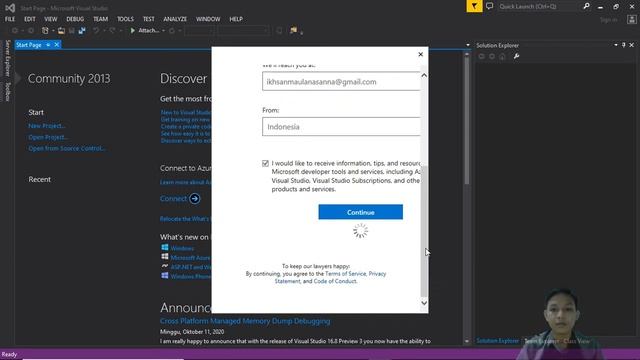The height and width of the screenshot is (360, 640).
Task: Toggle auto-hide pin on Solution Explorer
Action: (x=624, y=45)
